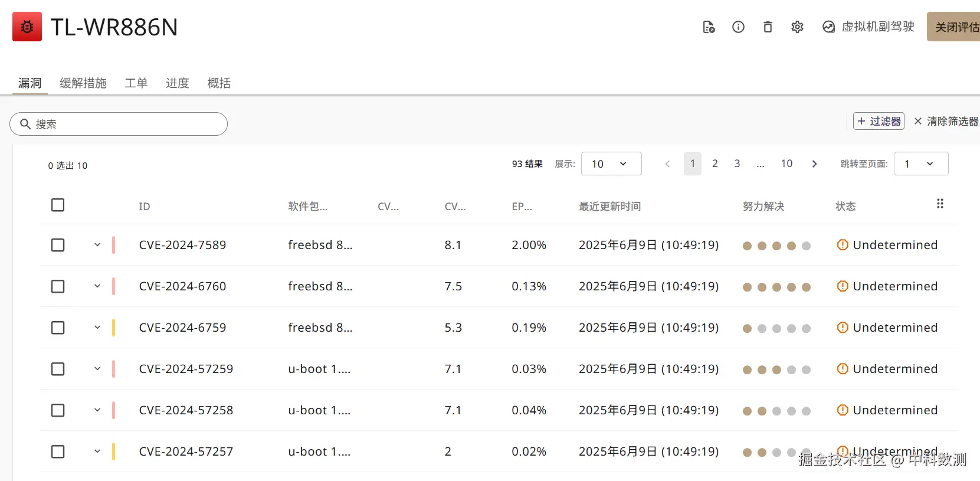Open the document report icon in header
980x481 pixels.
tap(709, 27)
